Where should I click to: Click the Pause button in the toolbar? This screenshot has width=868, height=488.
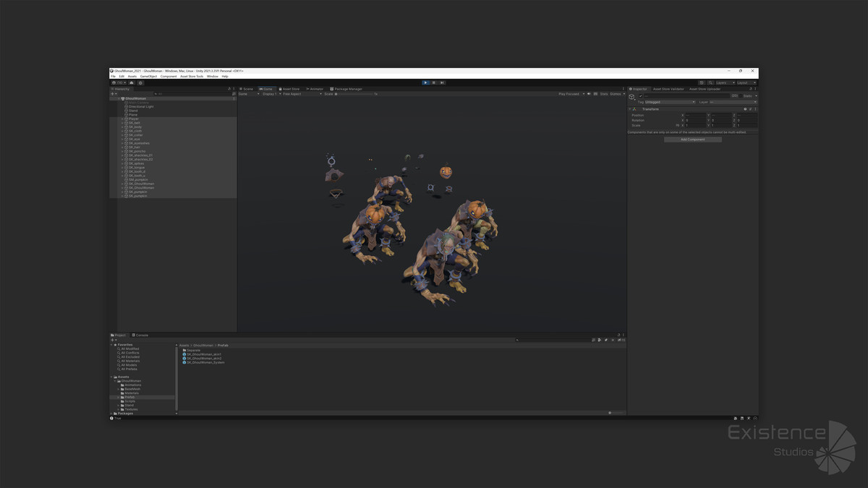point(434,82)
